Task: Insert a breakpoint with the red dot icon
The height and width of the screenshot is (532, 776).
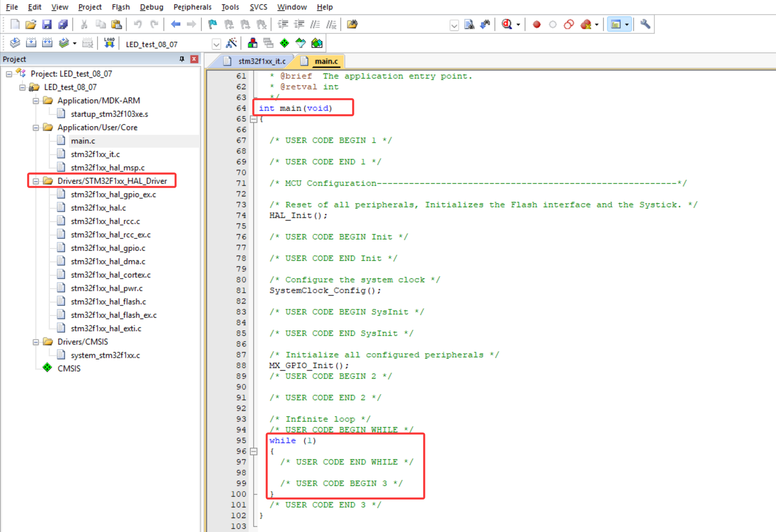Action: (x=537, y=25)
